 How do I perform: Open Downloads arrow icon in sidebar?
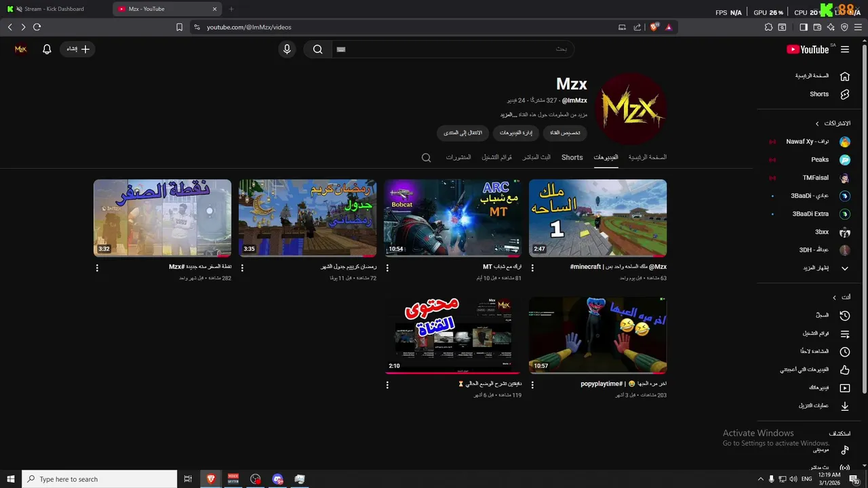(x=845, y=406)
